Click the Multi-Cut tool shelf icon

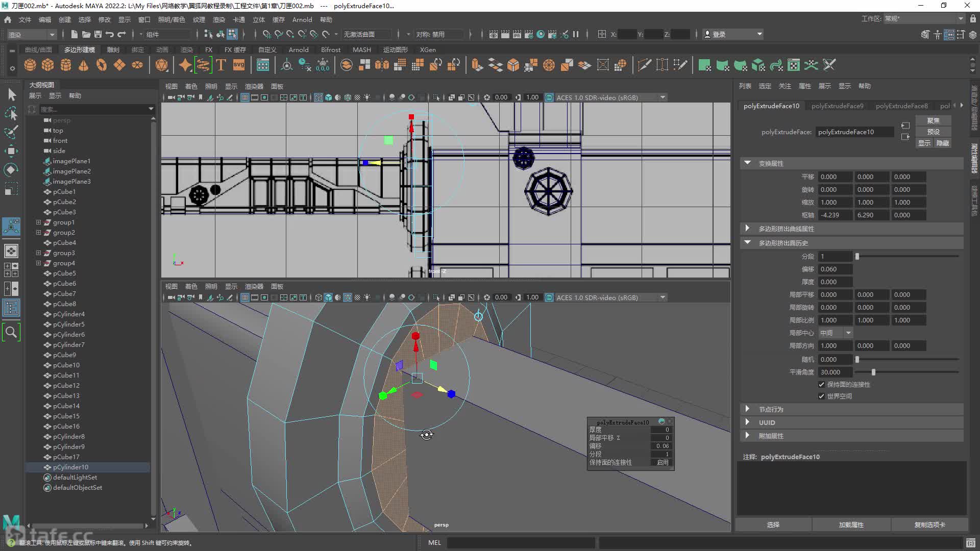[645, 65]
